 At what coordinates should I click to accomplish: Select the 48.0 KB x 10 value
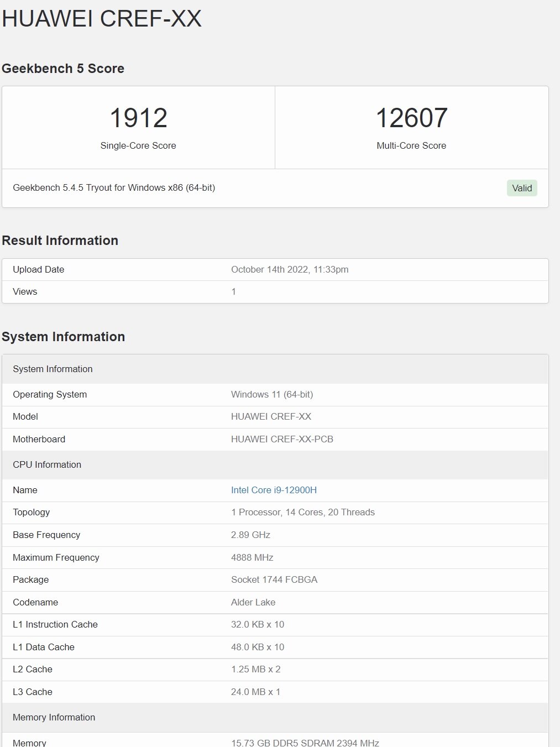click(x=258, y=647)
